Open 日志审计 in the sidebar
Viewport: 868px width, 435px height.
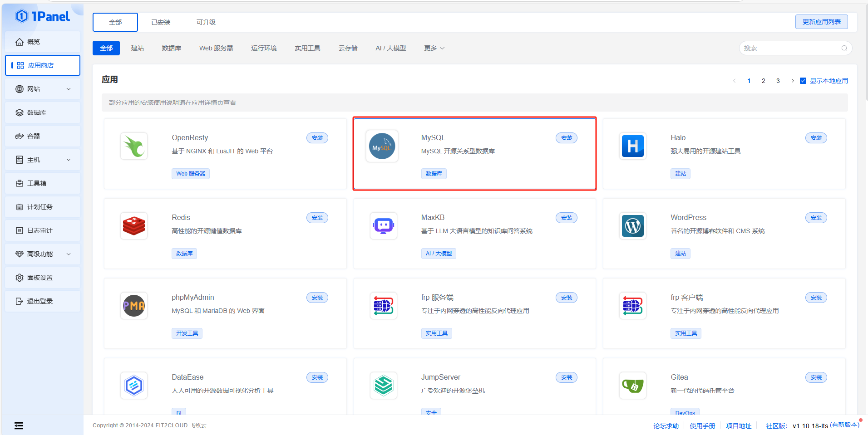click(43, 230)
